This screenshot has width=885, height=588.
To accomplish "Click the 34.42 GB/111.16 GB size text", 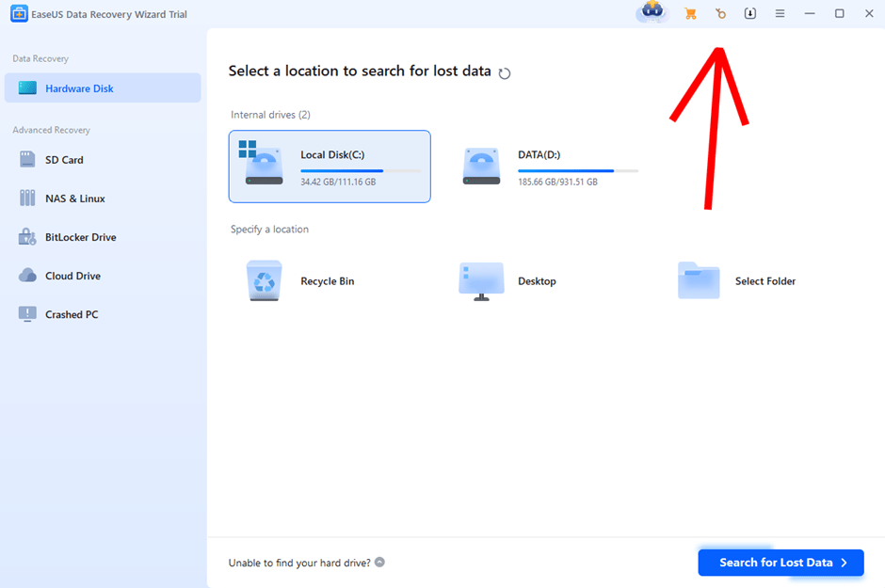I will coord(338,182).
